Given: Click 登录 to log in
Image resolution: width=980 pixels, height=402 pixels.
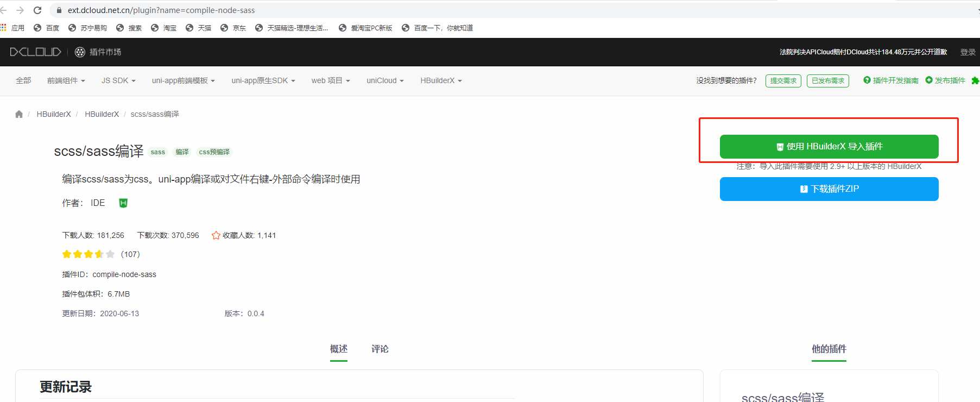Looking at the screenshot, I should pyautogui.click(x=968, y=52).
